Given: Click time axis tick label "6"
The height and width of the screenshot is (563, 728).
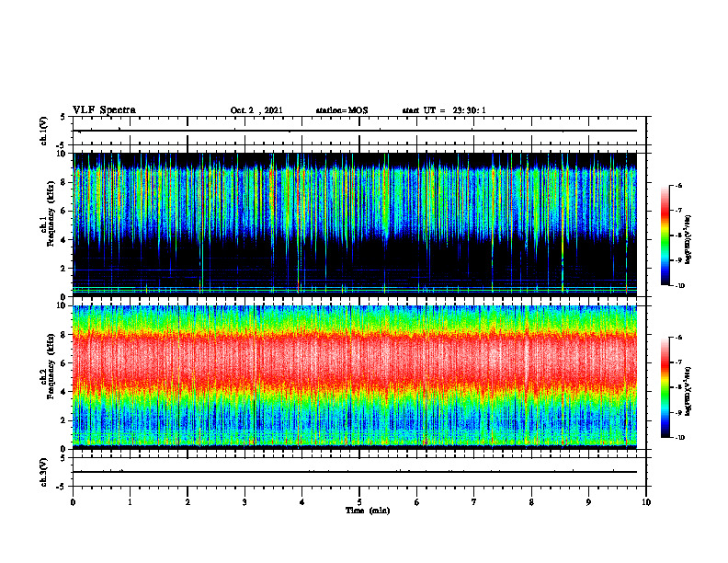Looking at the screenshot, I should click(417, 502).
